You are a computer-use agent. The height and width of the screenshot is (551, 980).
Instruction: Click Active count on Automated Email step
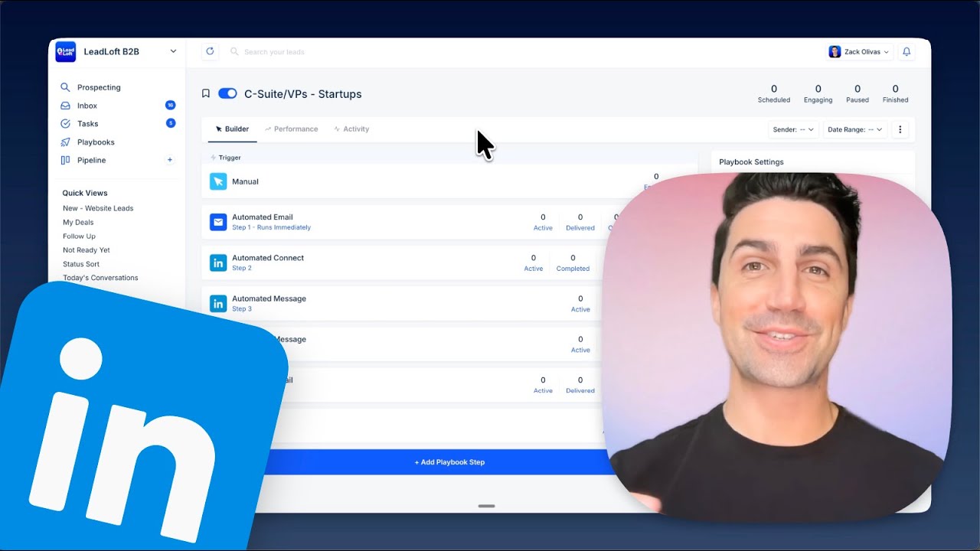543,222
